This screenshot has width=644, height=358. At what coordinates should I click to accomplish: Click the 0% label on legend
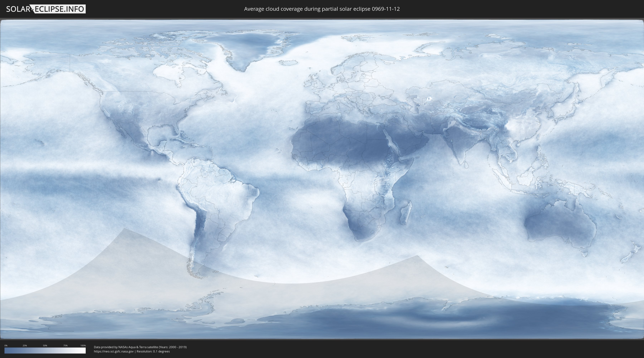[x=6, y=345]
